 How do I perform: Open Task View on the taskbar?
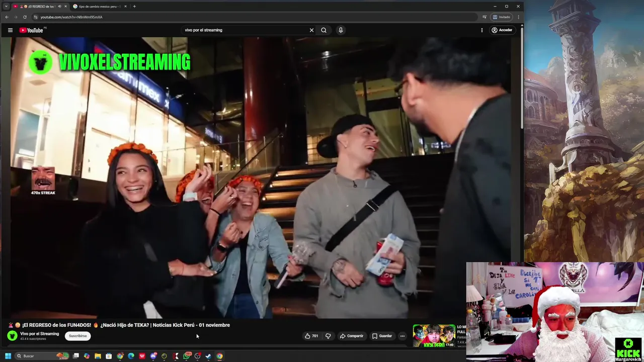click(76, 356)
